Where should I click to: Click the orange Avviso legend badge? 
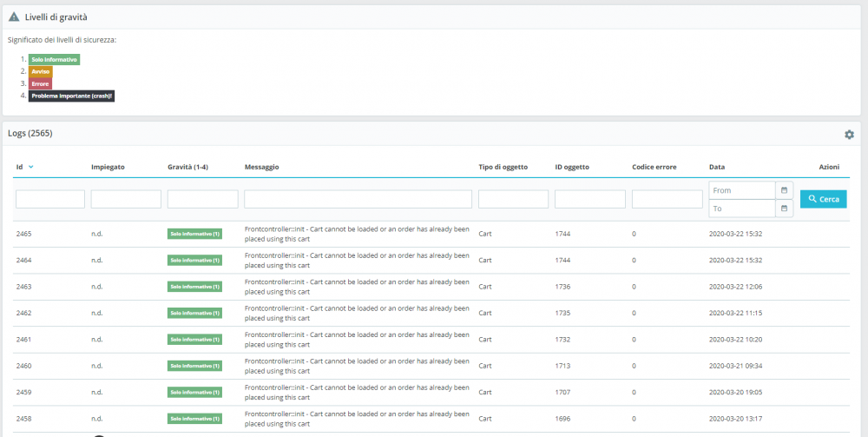(41, 71)
